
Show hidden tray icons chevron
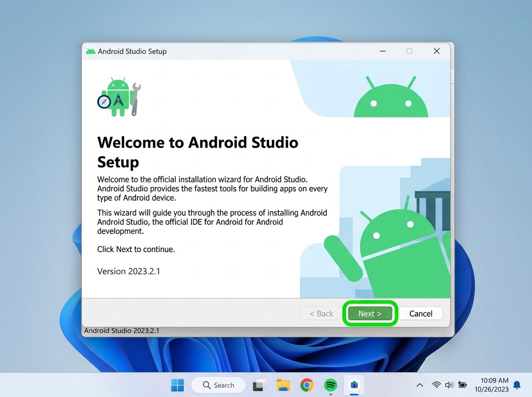pos(420,385)
